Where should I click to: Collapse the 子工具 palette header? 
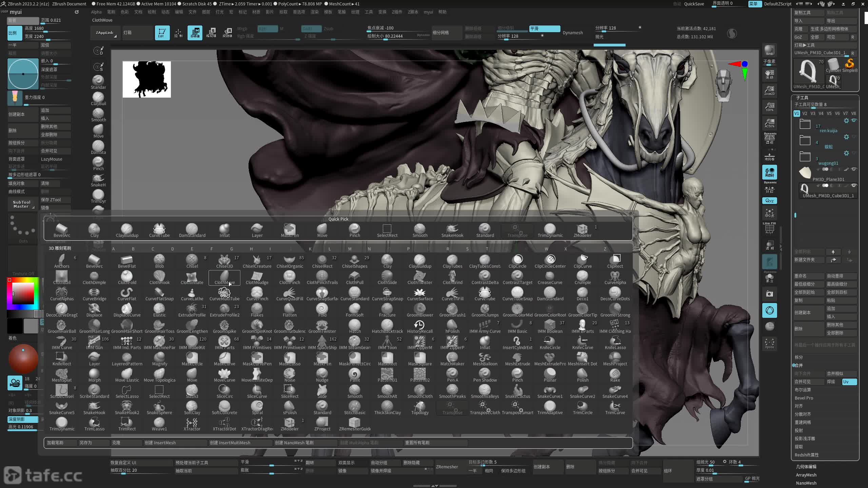(x=802, y=97)
